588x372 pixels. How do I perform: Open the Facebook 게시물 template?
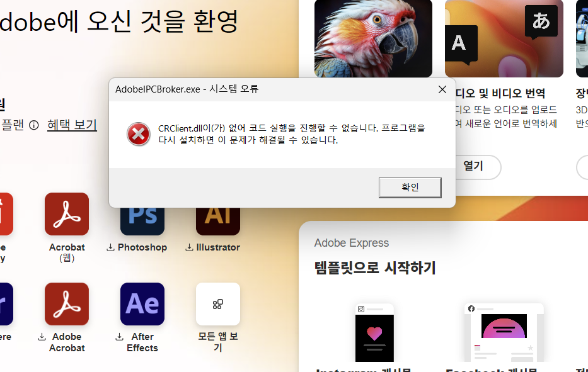504,332
